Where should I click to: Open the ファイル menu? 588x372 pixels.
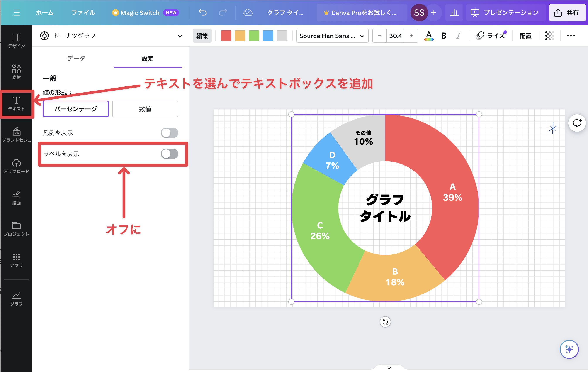point(83,13)
